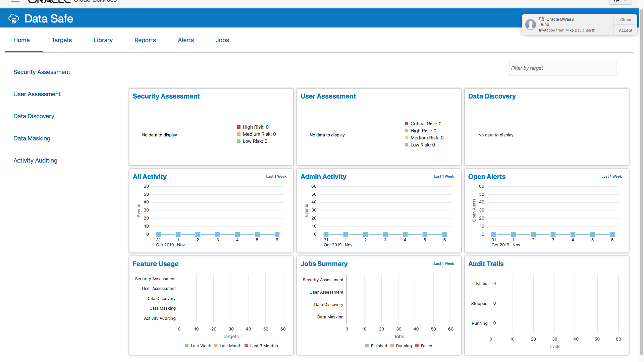Open Activity Auditing from the side links
Screen dimensions: 644x362
35,161
